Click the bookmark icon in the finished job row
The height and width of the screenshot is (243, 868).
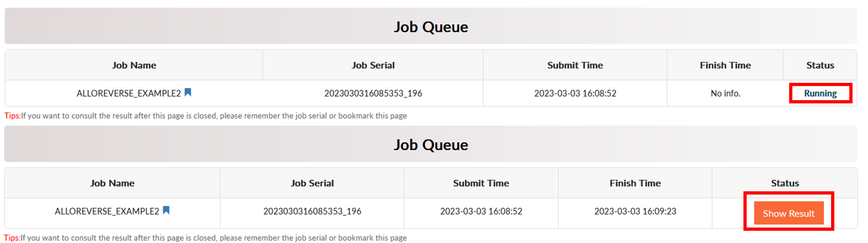166,210
